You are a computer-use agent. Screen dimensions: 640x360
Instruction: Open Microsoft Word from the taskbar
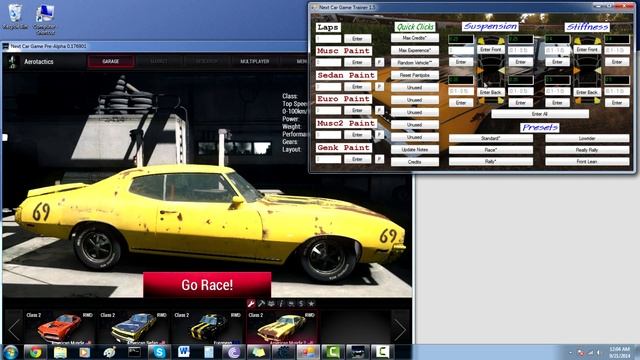tap(184, 352)
